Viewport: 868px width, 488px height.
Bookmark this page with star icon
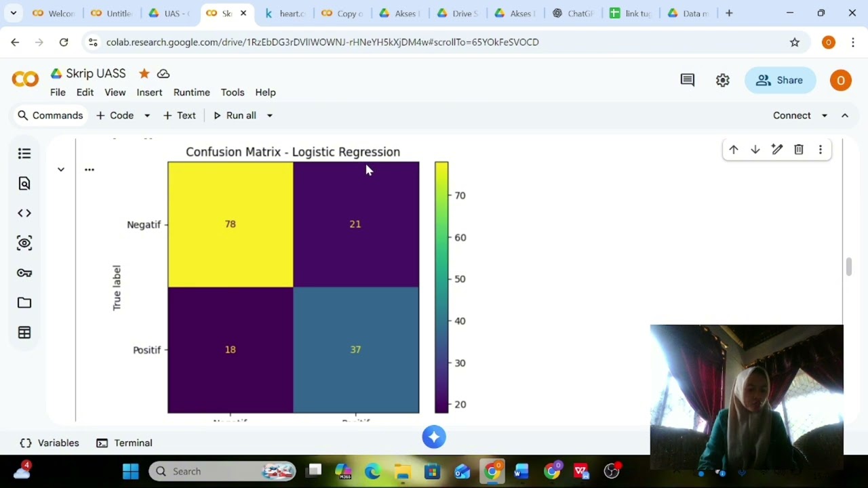click(x=795, y=42)
